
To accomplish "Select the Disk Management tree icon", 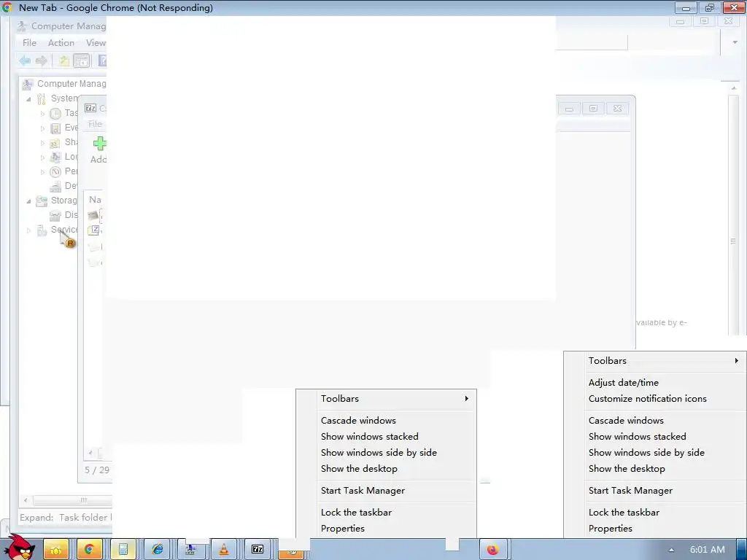I will (x=55, y=215).
